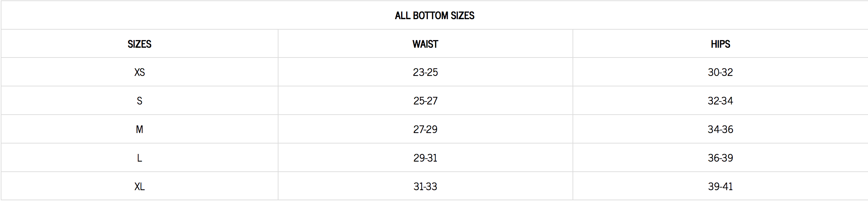This screenshot has height=201, width=868.
Task: Click hips measurement 39-41
Action: click(x=720, y=187)
